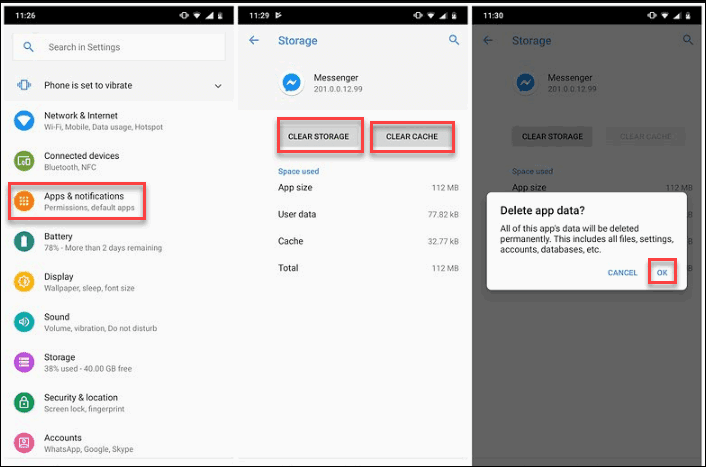
Task: Tap the pink Accounts icon
Action: click(24, 442)
